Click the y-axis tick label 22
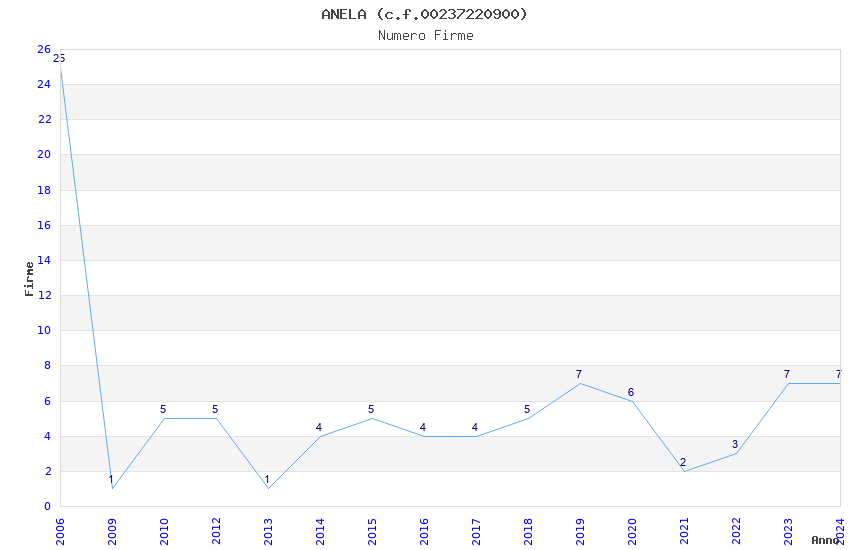850x550 pixels. point(44,119)
